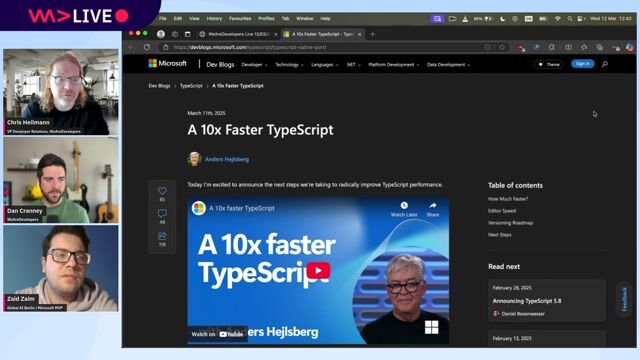This screenshot has height=360, width=640.
Task: Click the YouTube play button
Action: click(x=318, y=270)
